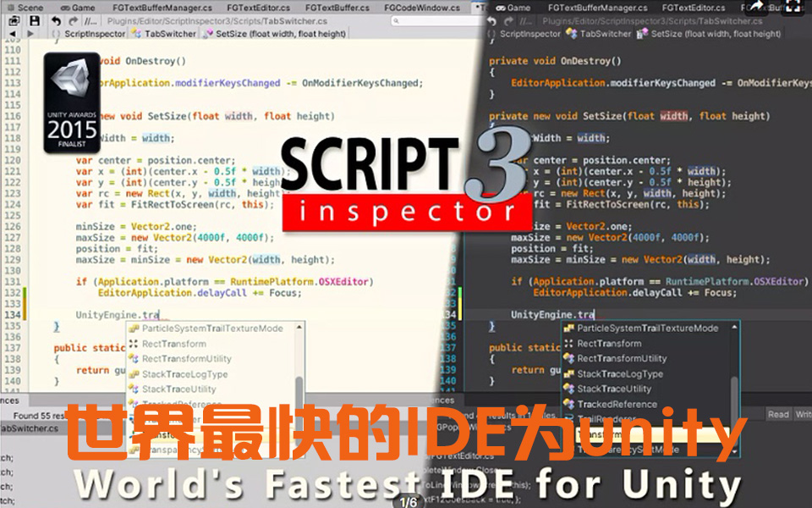812x508 pixels.
Task: Click the fullscreen icon at top right
Action: (x=792, y=6)
